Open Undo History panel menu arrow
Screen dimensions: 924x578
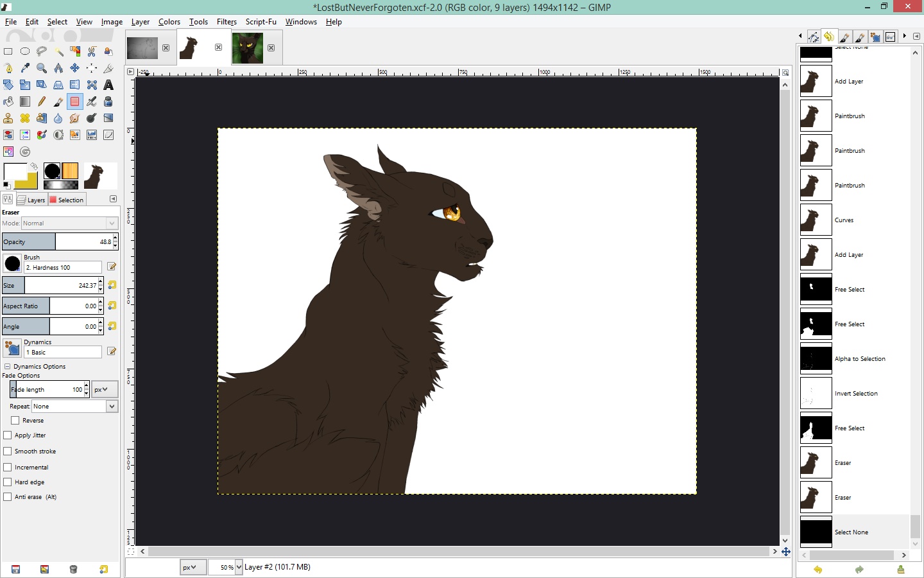point(916,37)
